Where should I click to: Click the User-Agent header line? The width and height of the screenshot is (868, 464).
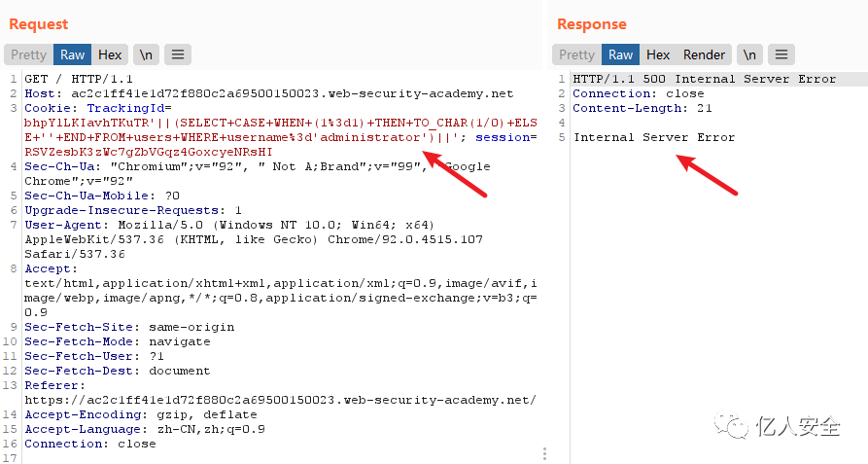[x=254, y=239]
